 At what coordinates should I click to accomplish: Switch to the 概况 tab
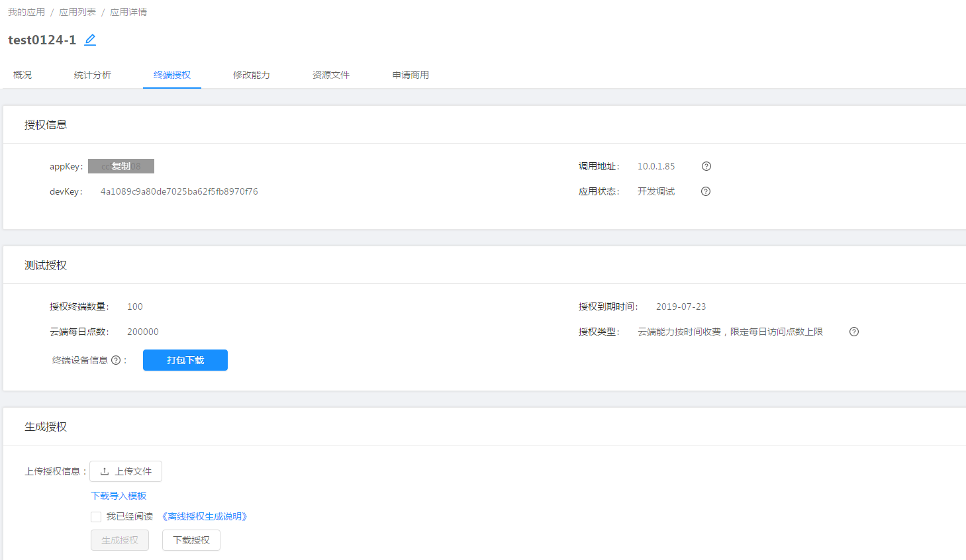tap(22, 75)
